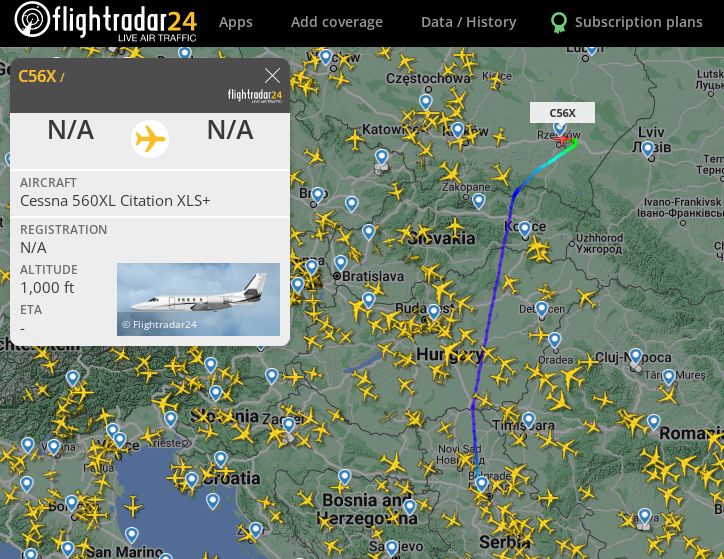Viewport: 724px width, 559px height.
Task: Click the C56X title in panel header
Action: (x=37, y=76)
